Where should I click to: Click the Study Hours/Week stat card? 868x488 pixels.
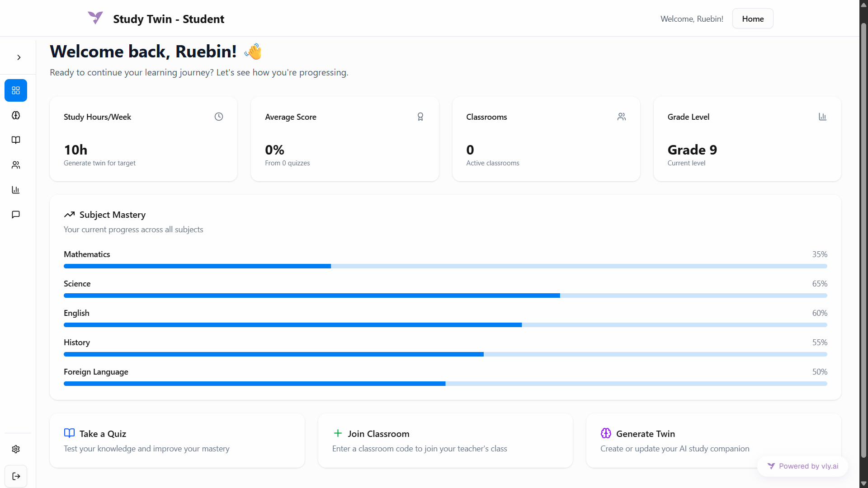pos(143,139)
